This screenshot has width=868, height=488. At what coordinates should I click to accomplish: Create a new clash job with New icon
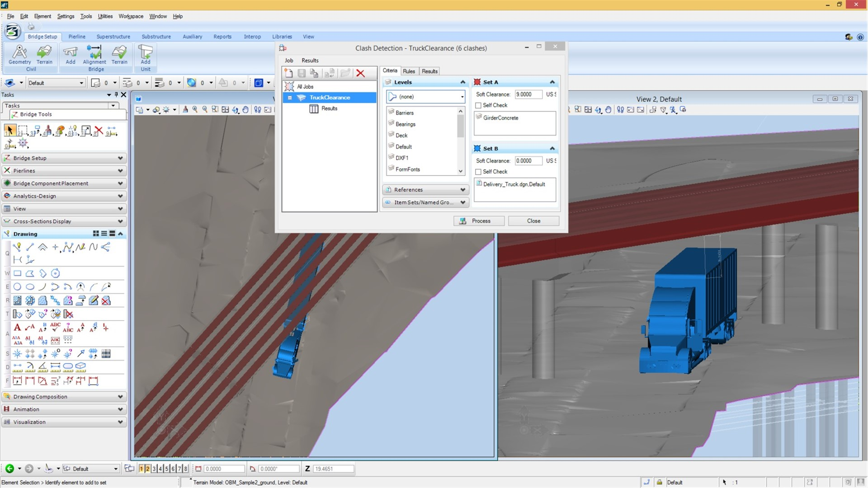[x=288, y=73]
